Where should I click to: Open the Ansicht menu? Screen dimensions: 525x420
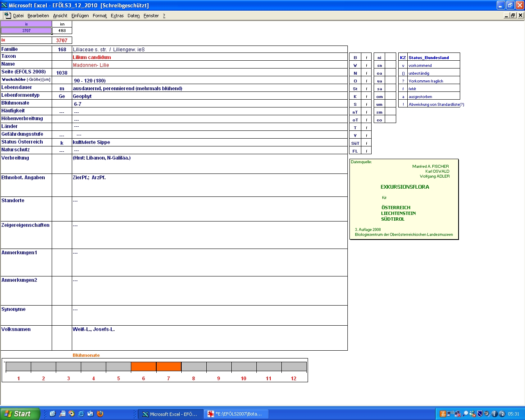(x=60, y=16)
